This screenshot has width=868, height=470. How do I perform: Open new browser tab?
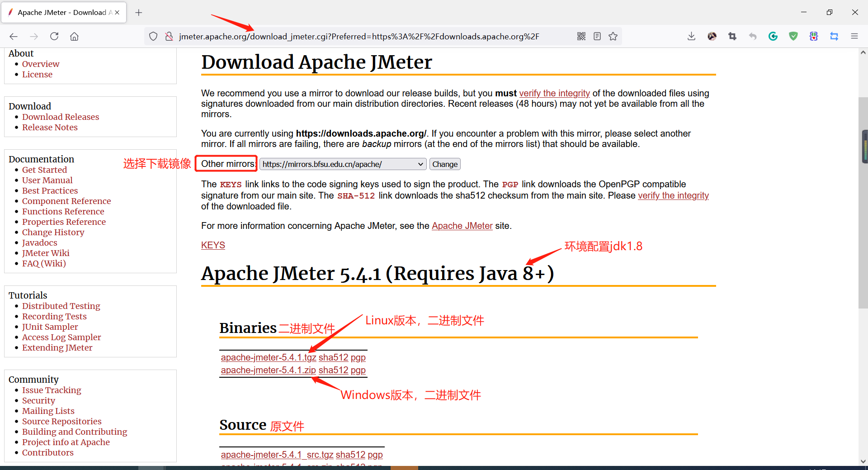pyautogui.click(x=139, y=12)
